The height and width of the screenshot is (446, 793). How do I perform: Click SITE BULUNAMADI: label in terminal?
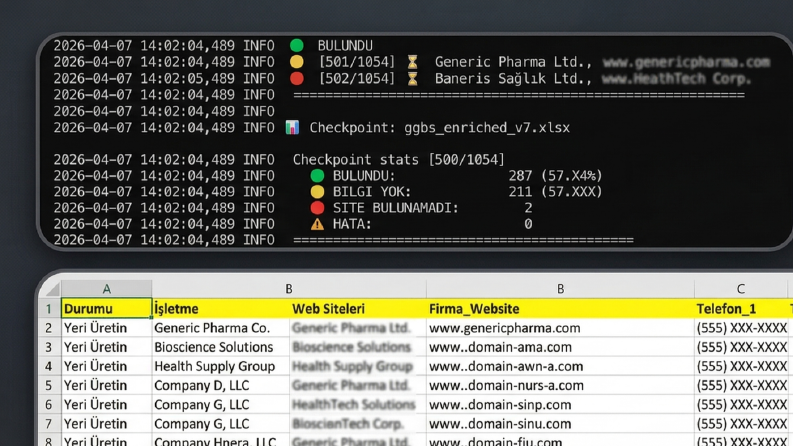pos(395,208)
